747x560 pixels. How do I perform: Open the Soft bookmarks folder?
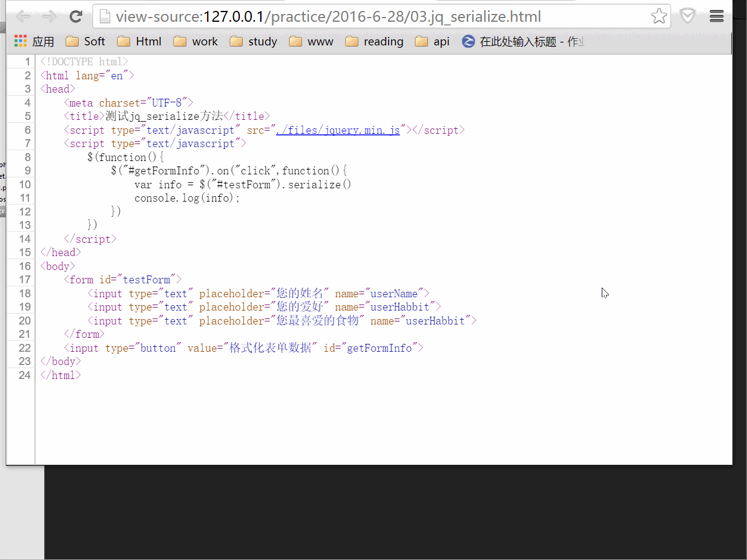[84, 41]
